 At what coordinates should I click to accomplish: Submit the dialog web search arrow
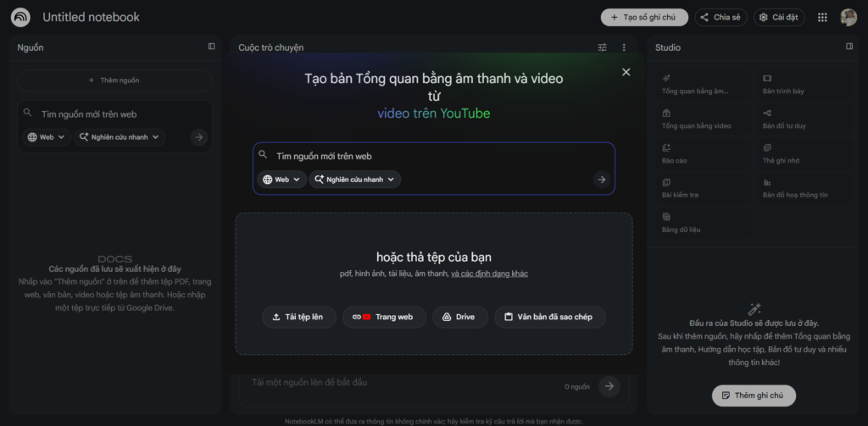[x=601, y=180]
